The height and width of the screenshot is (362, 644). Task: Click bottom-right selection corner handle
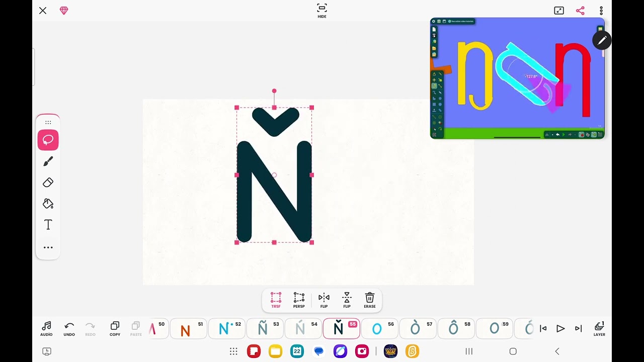[312, 242]
